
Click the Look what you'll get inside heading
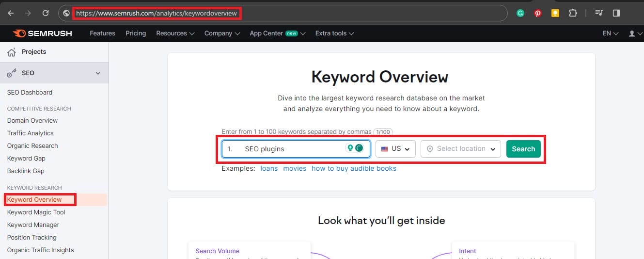[x=381, y=221]
